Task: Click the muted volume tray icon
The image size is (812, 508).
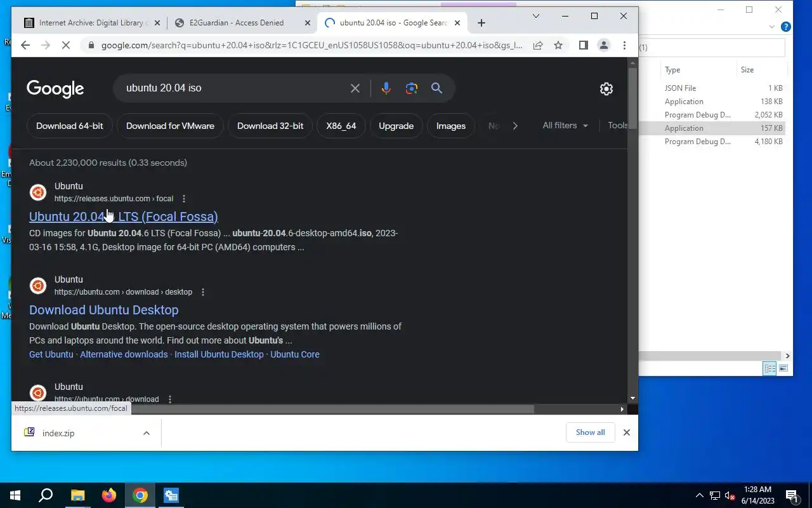Action: [730, 495]
